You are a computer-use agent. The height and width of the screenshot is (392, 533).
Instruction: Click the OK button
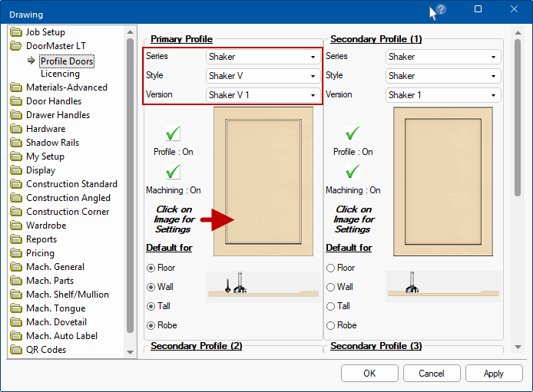tap(369, 374)
